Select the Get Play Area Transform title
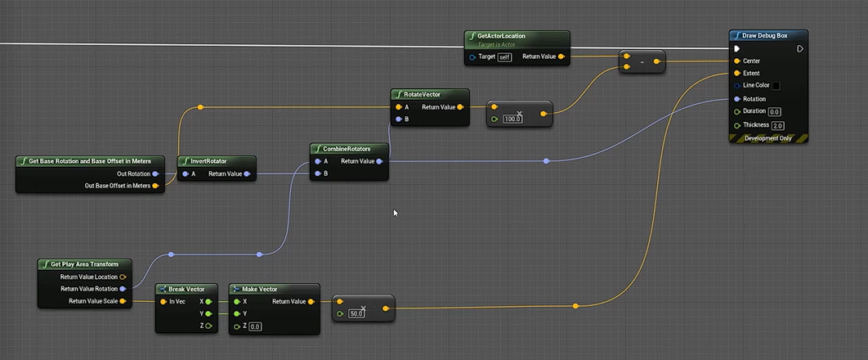 pyautogui.click(x=84, y=264)
